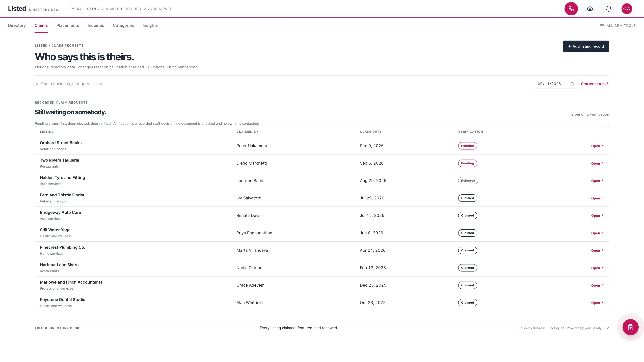Click the Claimed badge for Fern and Thistle

coord(467,198)
